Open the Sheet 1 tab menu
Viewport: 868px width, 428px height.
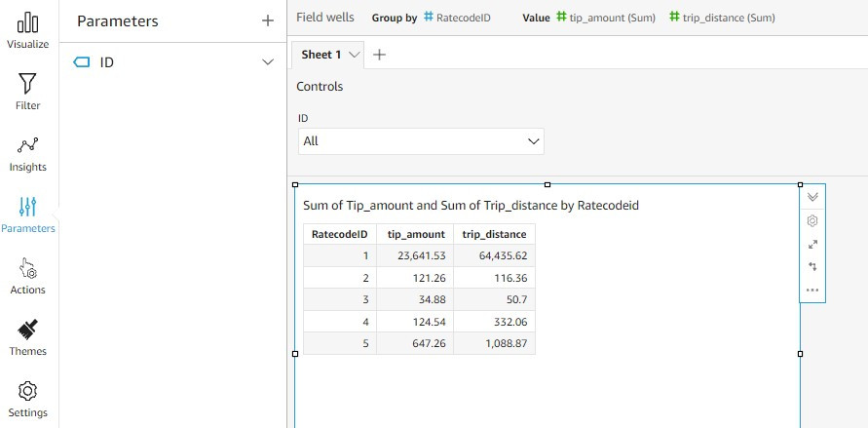tap(354, 55)
